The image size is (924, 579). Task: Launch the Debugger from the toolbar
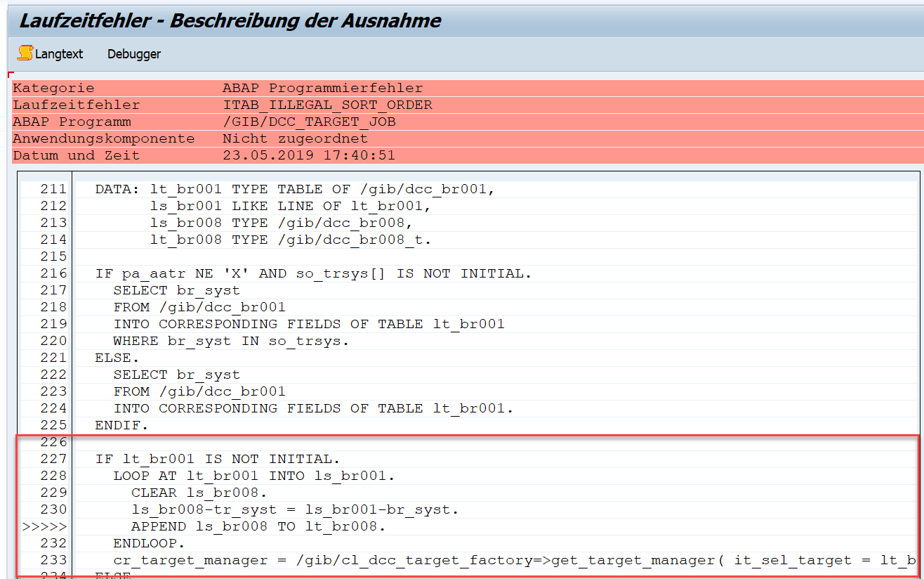click(133, 54)
